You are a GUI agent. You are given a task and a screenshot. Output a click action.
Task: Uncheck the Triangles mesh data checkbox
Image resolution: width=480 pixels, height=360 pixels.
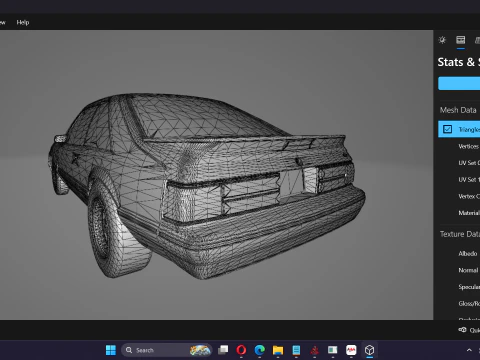447,129
